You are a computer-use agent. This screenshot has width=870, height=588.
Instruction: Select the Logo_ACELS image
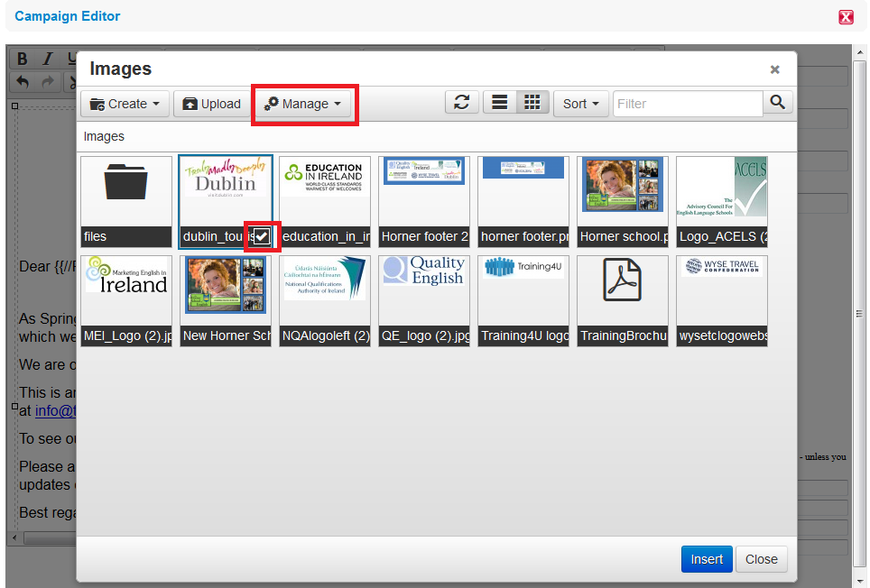coord(722,202)
